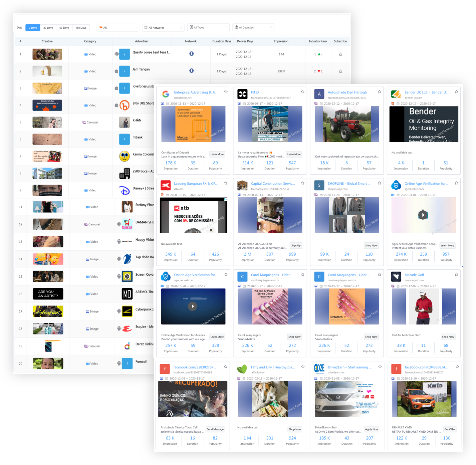Click the SHOPLINE avatar icon

click(x=319, y=185)
